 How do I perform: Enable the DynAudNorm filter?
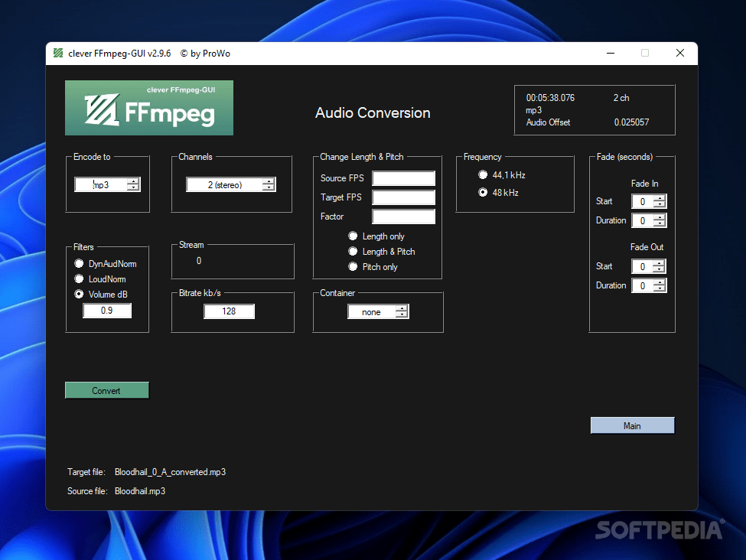(x=79, y=264)
